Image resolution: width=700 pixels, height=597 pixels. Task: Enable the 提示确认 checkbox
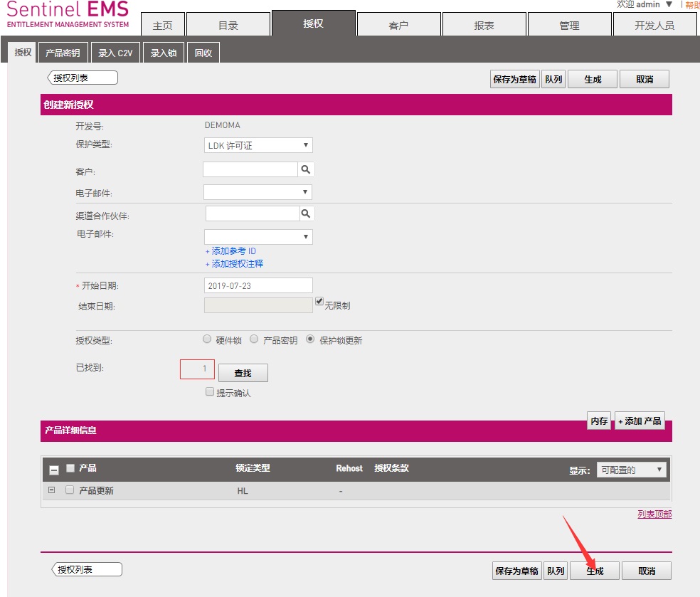(210, 391)
